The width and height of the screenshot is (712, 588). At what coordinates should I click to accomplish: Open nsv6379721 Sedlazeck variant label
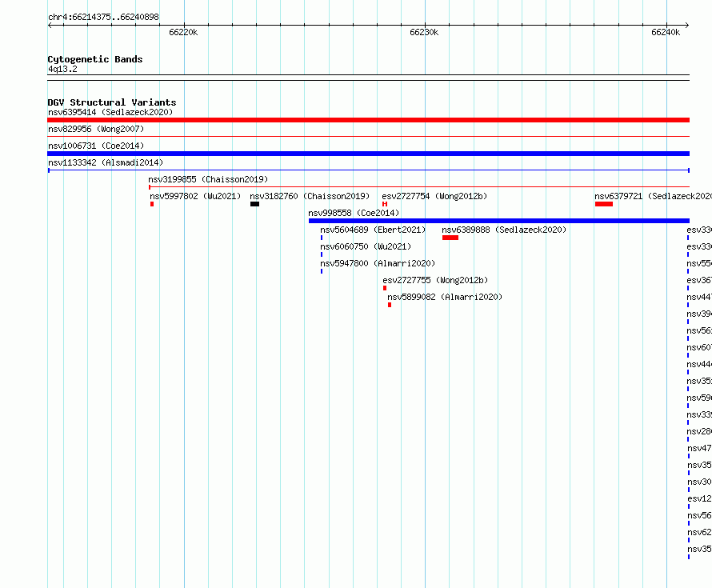pos(653,196)
